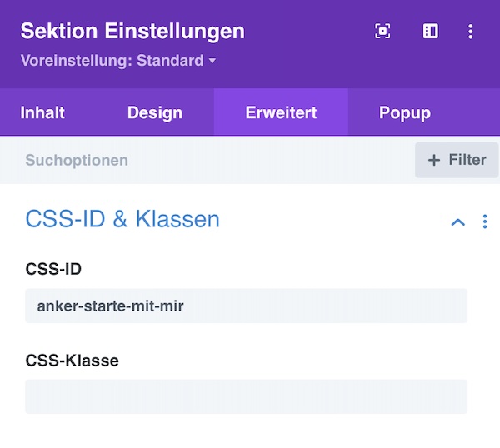
Task: Click the plus icon in Filter
Action: point(434,160)
